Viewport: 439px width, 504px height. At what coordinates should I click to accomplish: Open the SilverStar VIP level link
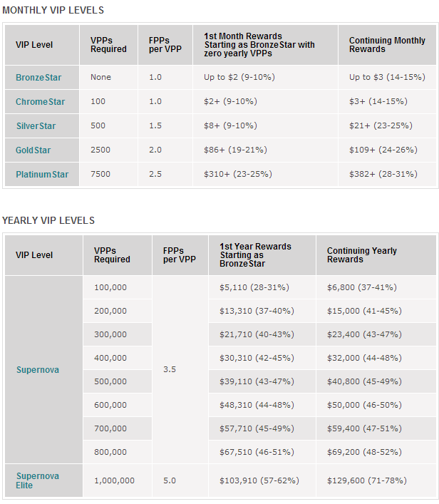36,126
